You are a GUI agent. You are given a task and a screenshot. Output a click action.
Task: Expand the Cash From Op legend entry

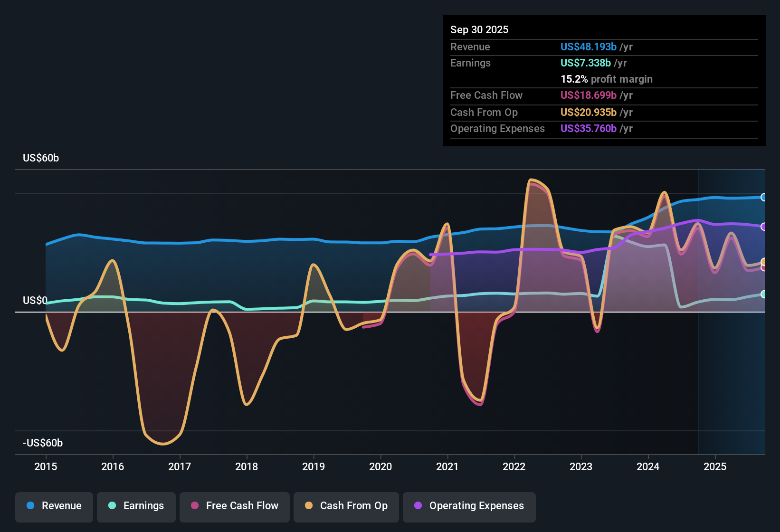coord(346,506)
